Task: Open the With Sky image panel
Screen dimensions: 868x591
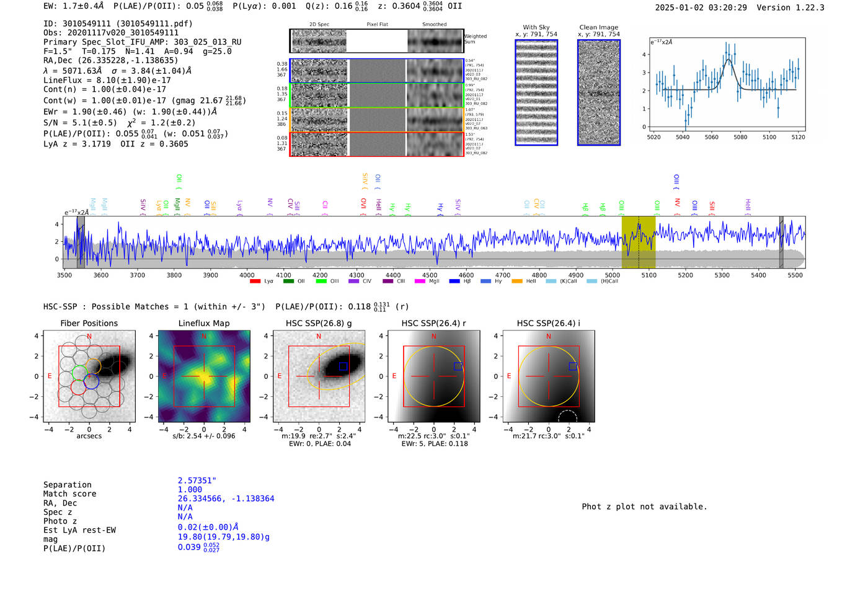Action: tap(536, 92)
